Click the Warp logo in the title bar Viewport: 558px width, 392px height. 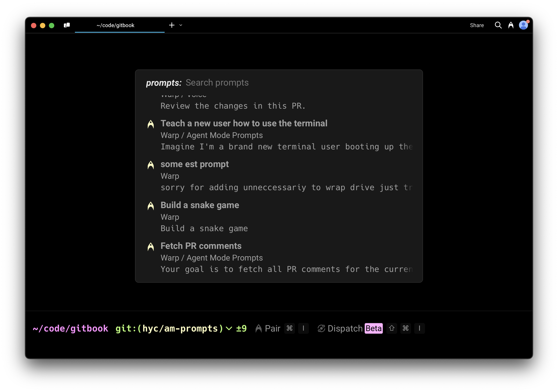(511, 25)
